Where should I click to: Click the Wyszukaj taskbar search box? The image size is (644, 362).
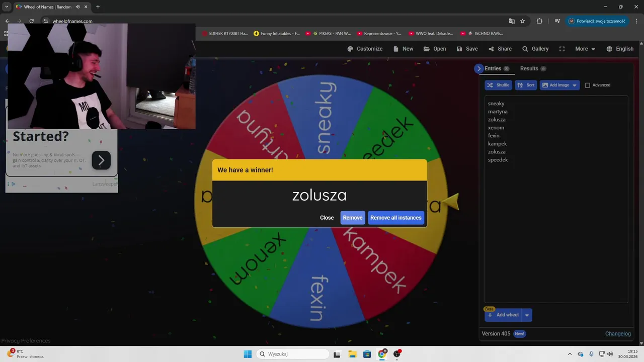point(292,354)
